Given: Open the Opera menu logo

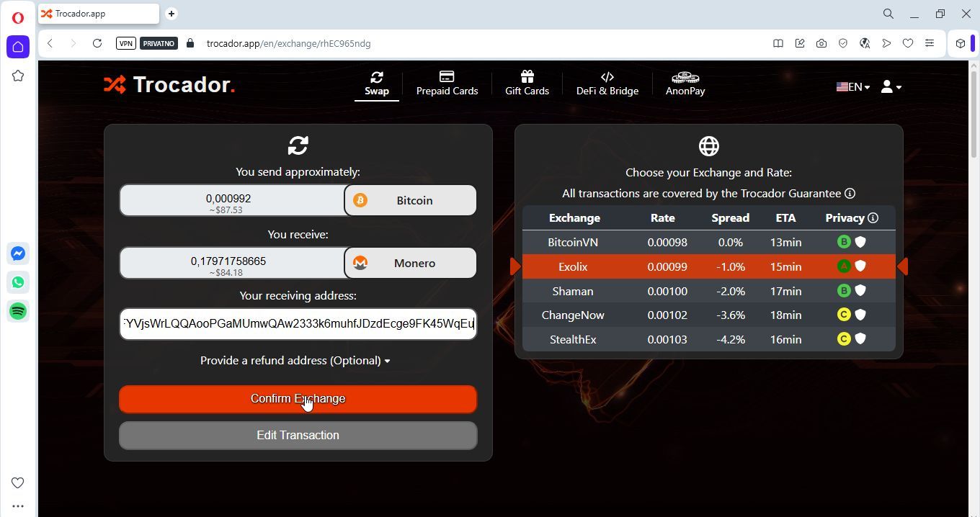Looking at the screenshot, I should coord(18,17).
